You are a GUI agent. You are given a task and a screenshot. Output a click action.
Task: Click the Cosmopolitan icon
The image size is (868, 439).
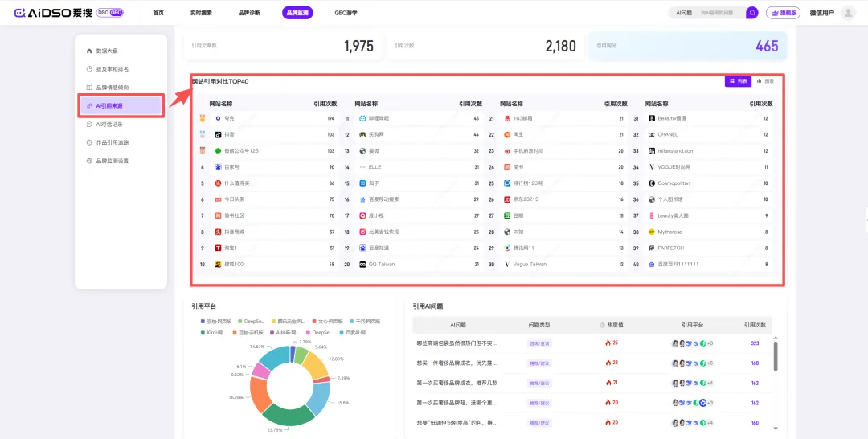pos(652,183)
